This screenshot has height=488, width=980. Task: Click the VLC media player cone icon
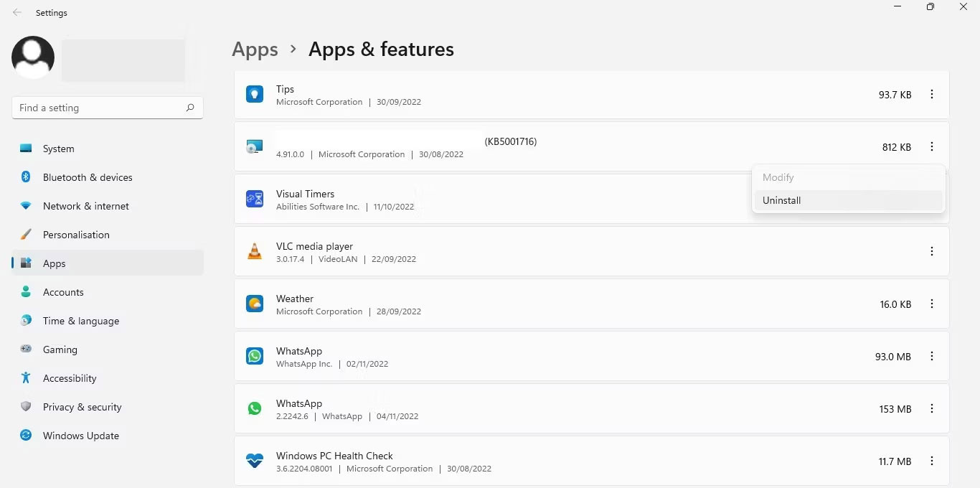click(x=255, y=251)
